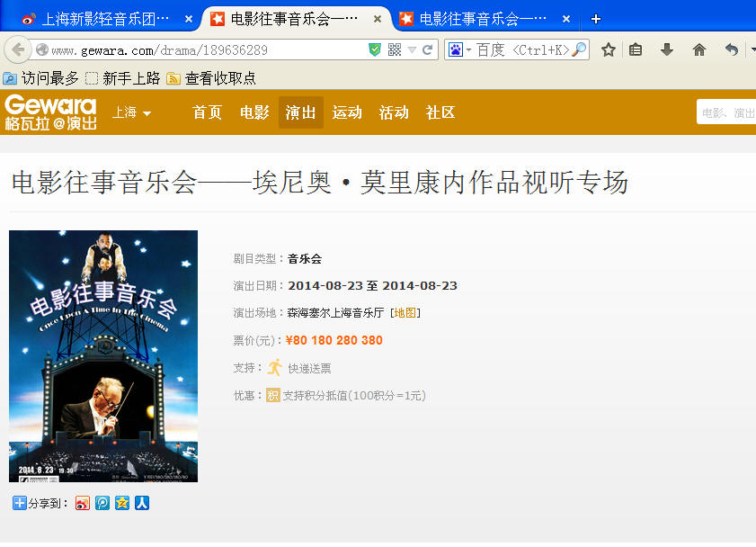The width and height of the screenshot is (756, 547).
Task: Click the concert title heading
Action: (320, 183)
